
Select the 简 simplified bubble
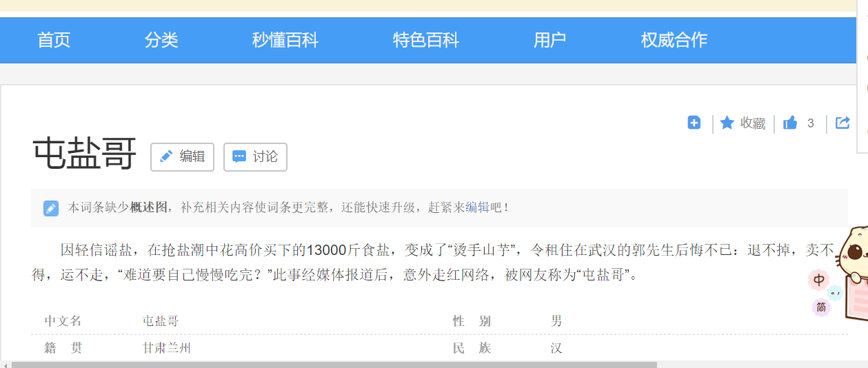point(821,307)
